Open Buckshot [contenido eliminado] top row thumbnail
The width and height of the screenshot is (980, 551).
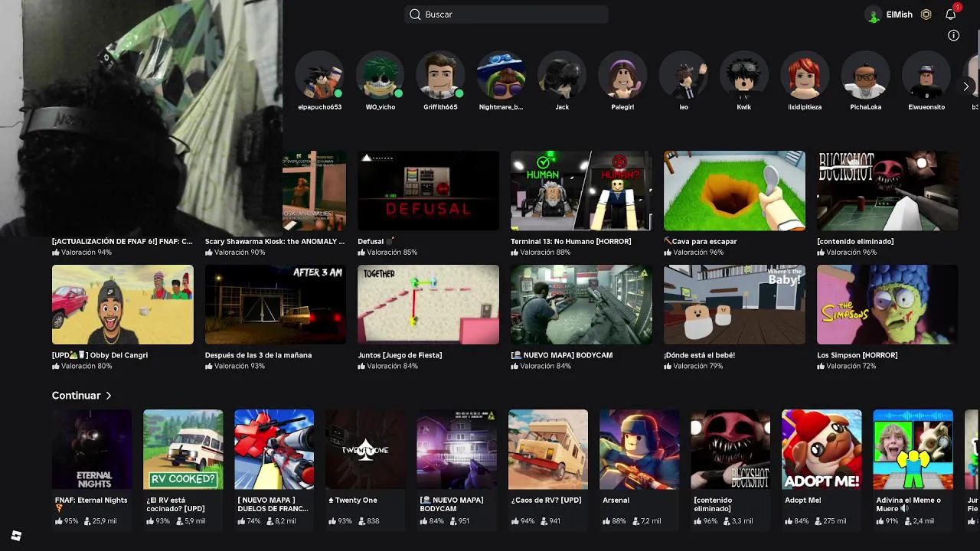(887, 191)
